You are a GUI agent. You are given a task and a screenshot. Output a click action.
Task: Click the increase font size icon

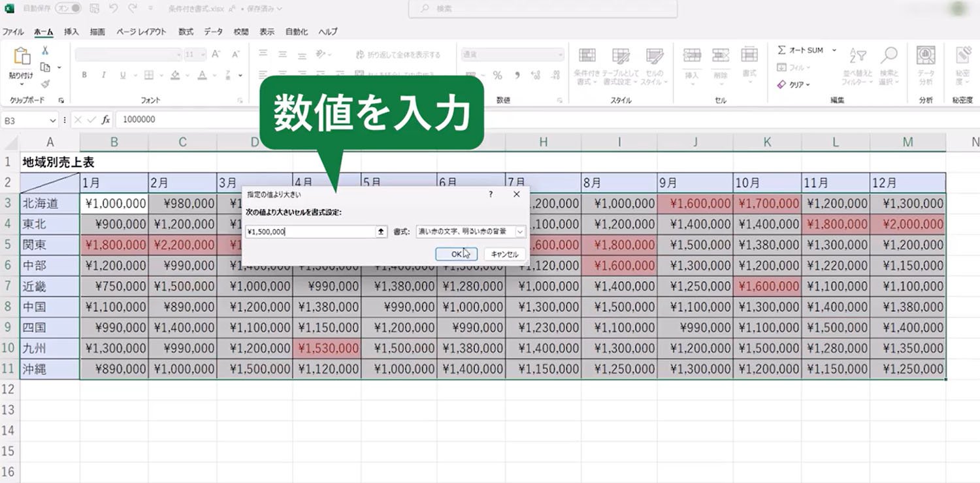(x=216, y=55)
